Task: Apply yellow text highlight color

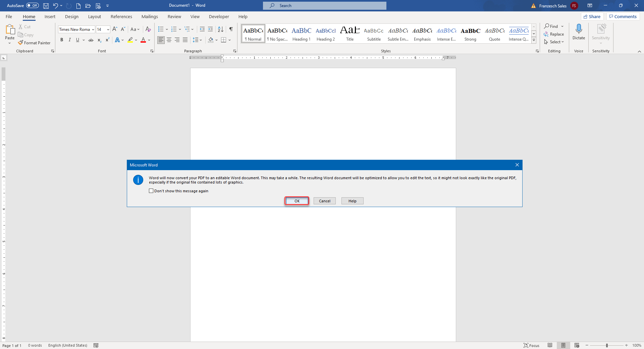Action: [x=130, y=40]
